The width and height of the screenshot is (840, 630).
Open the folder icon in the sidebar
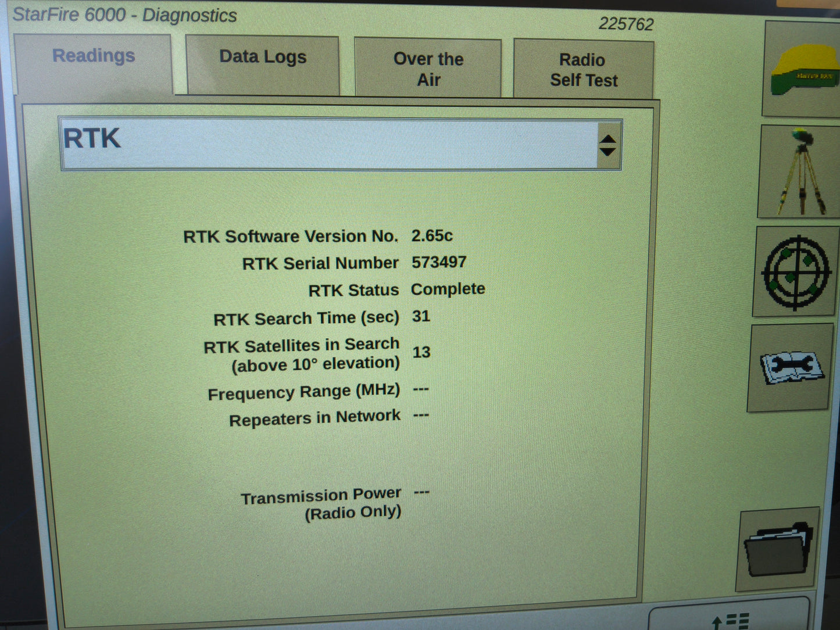pos(778,549)
